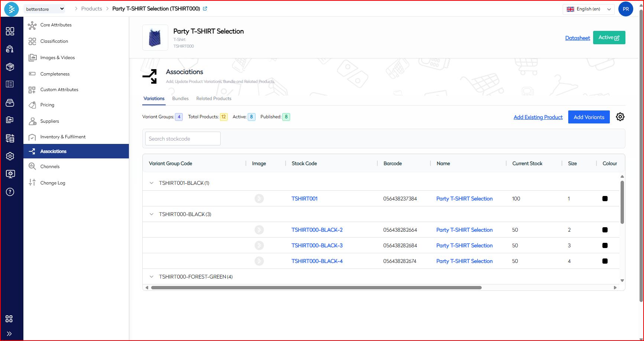This screenshot has width=644, height=341.
Task: Click the Search stockcode input field
Action: point(183,139)
